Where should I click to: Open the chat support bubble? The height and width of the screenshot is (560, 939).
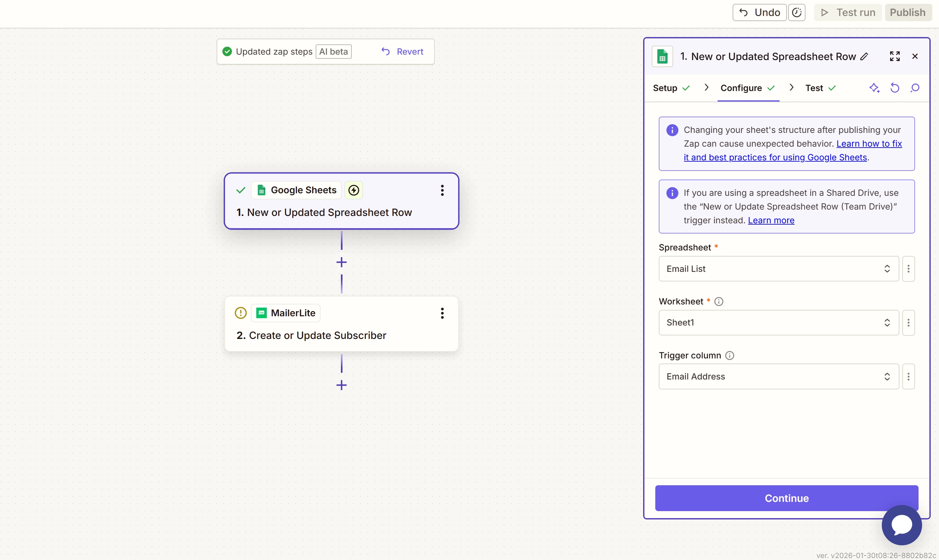[901, 525]
